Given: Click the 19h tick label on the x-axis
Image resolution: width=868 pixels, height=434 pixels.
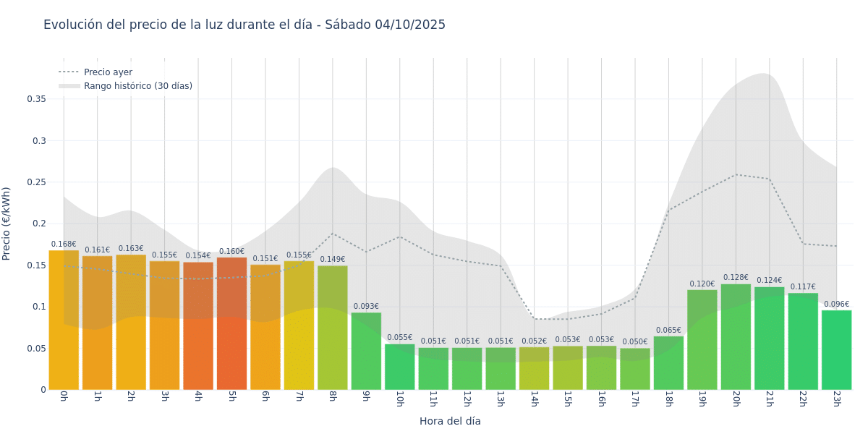Looking at the screenshot, I should point(702,399).
